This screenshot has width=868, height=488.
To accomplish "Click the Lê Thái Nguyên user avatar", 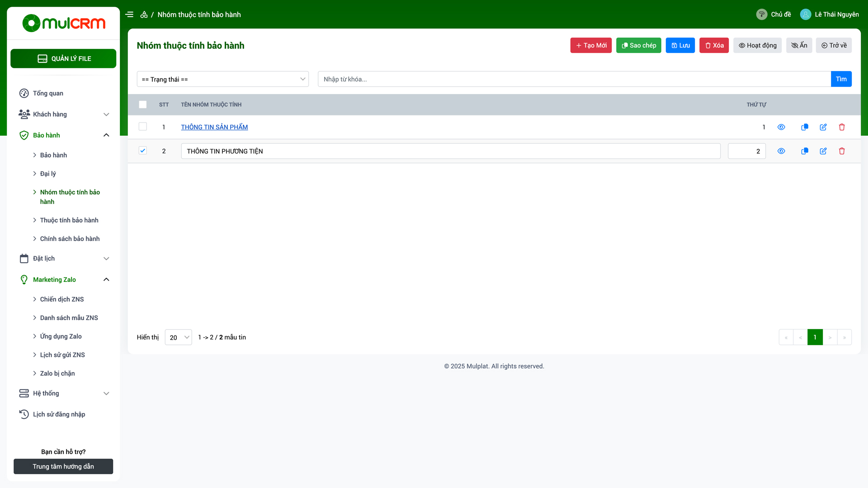I will (x=806, y=14).
